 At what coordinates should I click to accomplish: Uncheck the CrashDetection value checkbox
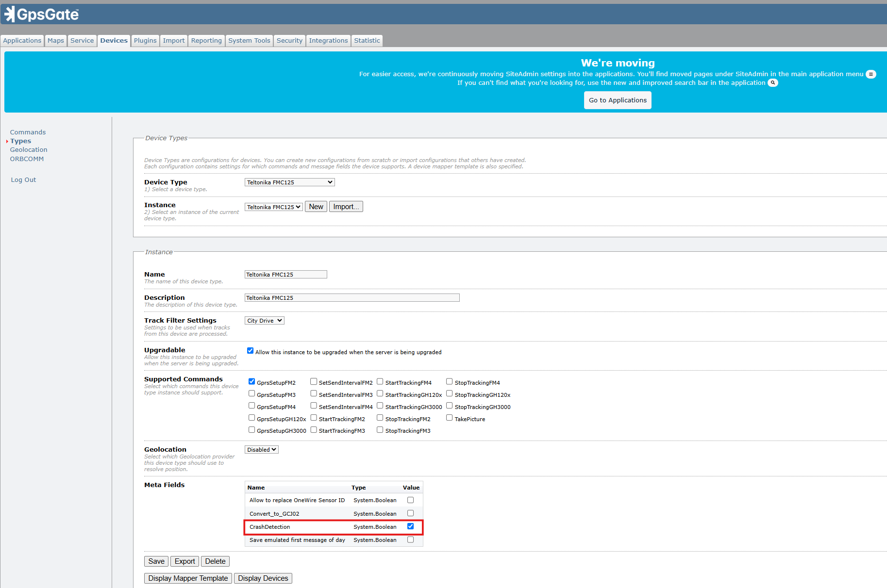[410, 526]
